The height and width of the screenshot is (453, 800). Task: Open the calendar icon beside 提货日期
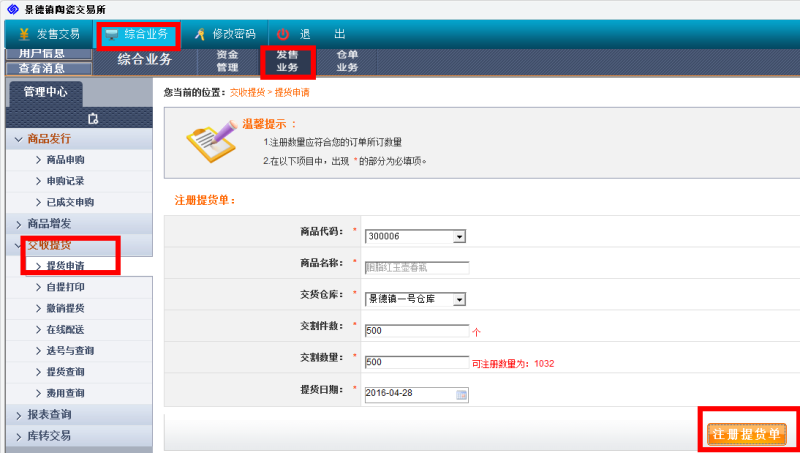[x=461, y=394]
